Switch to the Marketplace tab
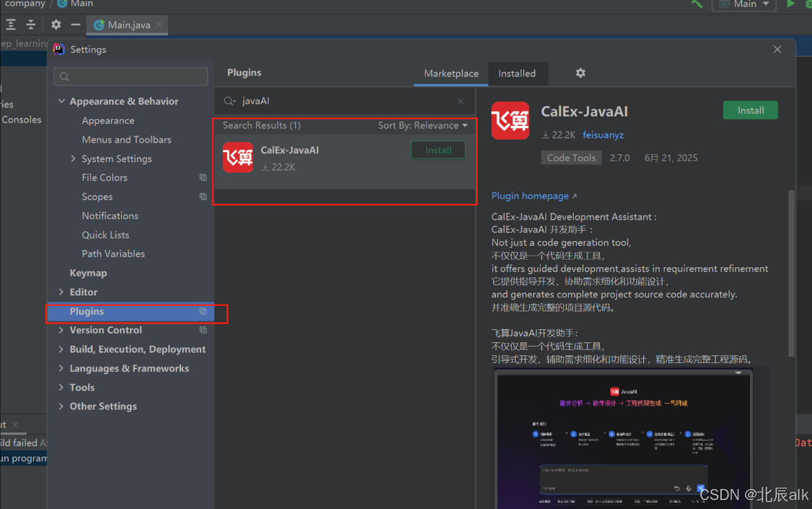 tap(451, 74)
